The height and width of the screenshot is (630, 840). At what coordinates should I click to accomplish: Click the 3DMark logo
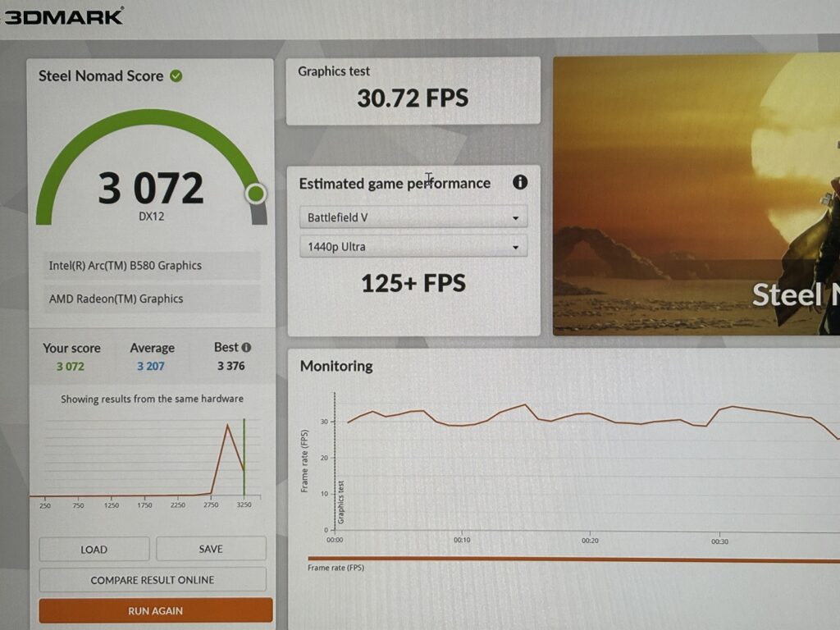tap(64, 16)
